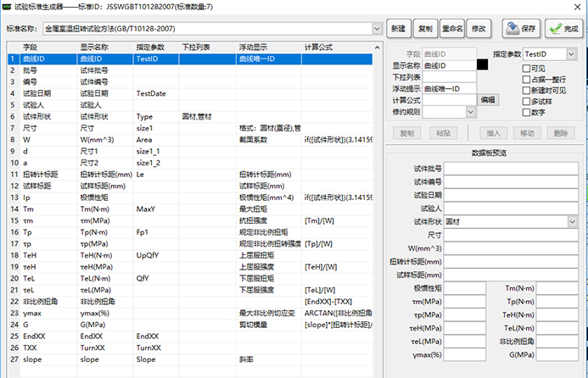The height and width of the screenshot is (378, 588).
Task: Open the 标准名称 dropdown list
Action: point(377,29)
